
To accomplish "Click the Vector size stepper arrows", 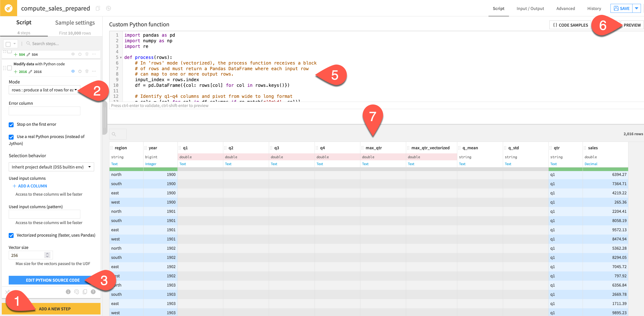I will tap(47, 255).
